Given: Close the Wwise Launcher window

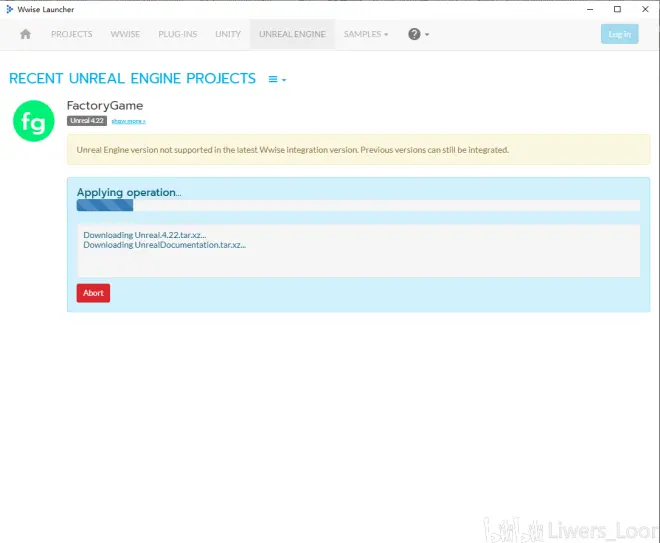Looking at the screenshot, I should pos(645,9).
